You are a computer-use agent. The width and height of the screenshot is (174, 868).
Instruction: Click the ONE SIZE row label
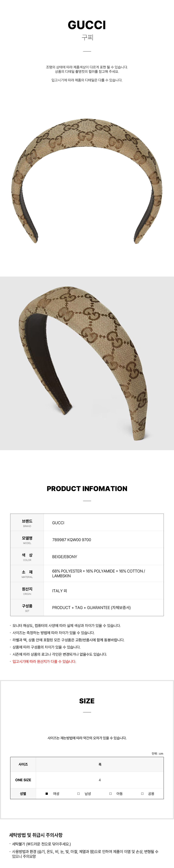point(23,780)
